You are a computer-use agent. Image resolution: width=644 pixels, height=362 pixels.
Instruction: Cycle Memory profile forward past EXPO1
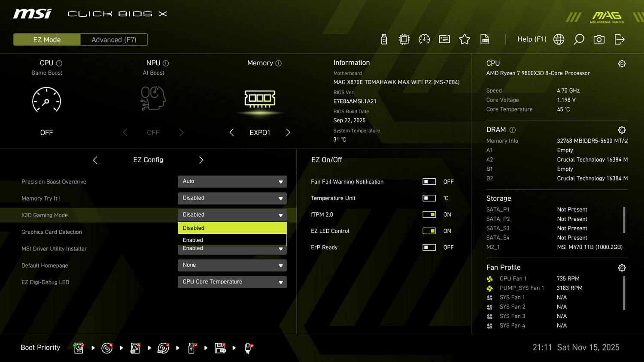pyautogui.click(x=288, y=133)
